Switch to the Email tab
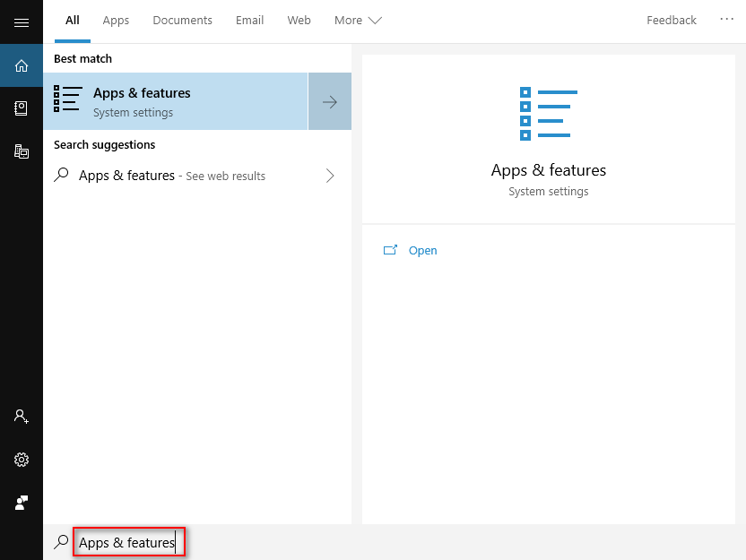The image size is (746, 560). (250, 21)
